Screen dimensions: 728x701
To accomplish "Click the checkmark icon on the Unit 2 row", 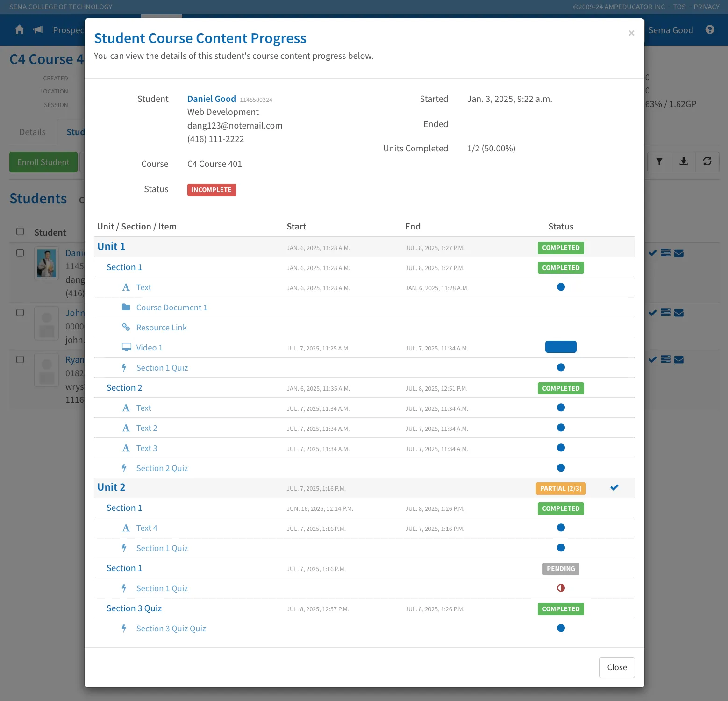I will [614, 488].
